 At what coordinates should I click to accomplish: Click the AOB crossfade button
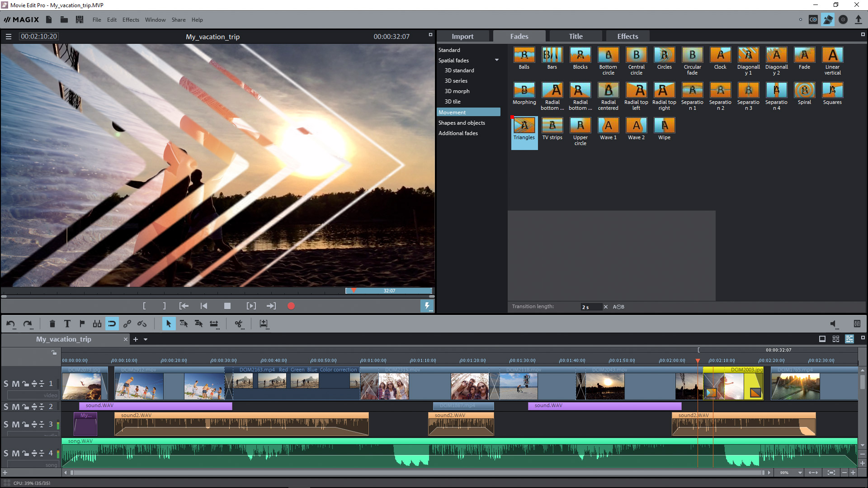point(618,307)
